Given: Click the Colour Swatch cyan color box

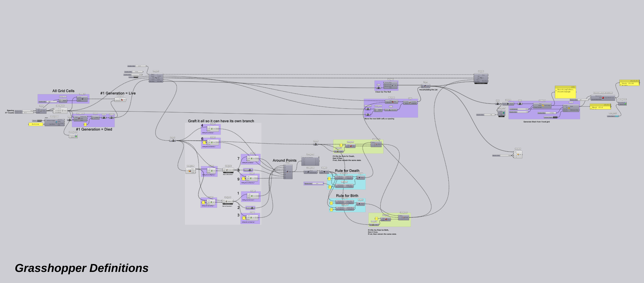Looking at the screenshot, I should [617, 116].
